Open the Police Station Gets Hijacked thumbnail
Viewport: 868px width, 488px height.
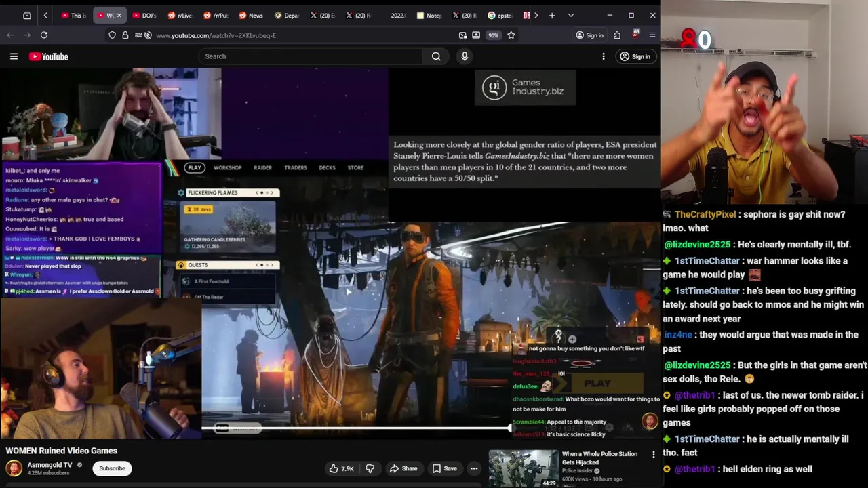pyautogui.click(x=524, y=468)
